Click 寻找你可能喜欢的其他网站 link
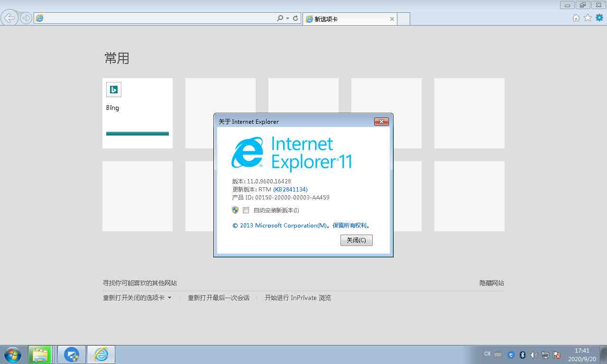 click(x=140, y=283)
